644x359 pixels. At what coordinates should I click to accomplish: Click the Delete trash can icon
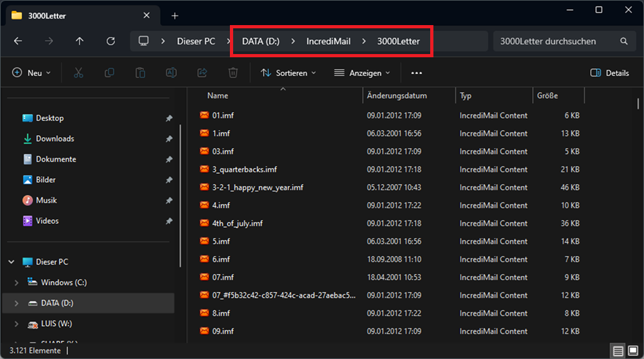pos(233,73)
